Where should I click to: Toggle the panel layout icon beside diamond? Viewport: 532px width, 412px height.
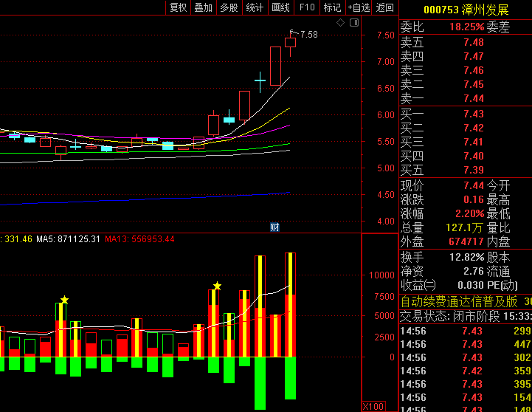[x=354, y=23]
